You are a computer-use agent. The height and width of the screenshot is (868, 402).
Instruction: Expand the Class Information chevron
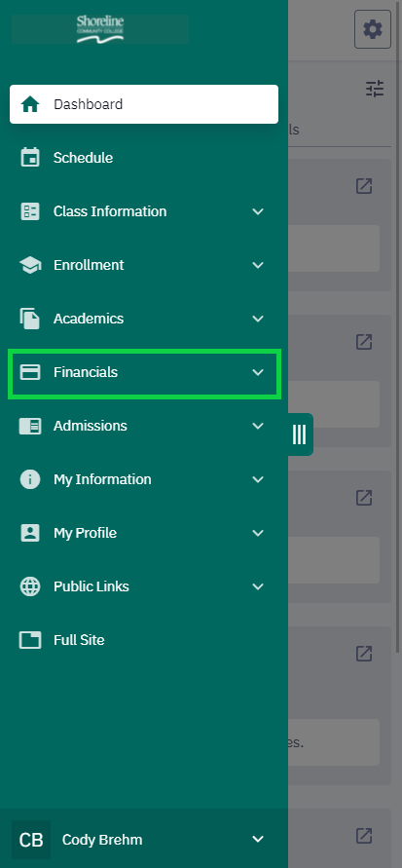click(x=258, y=211)
